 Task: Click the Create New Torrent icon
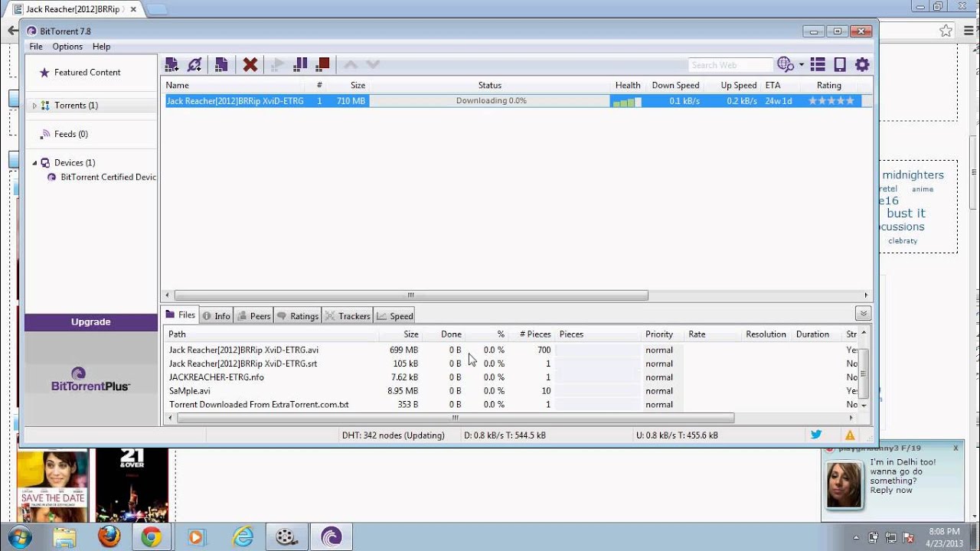221,65
